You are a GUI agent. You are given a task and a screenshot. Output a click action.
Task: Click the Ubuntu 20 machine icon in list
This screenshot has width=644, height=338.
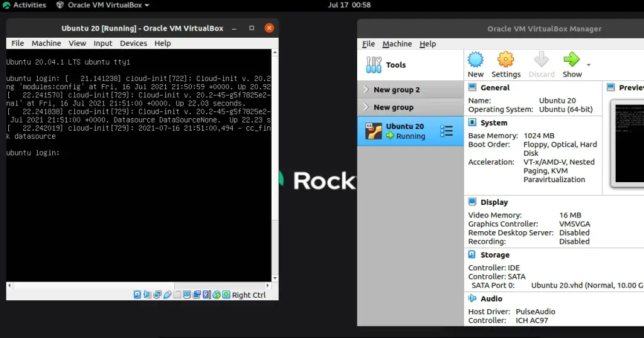click(374, 131)
